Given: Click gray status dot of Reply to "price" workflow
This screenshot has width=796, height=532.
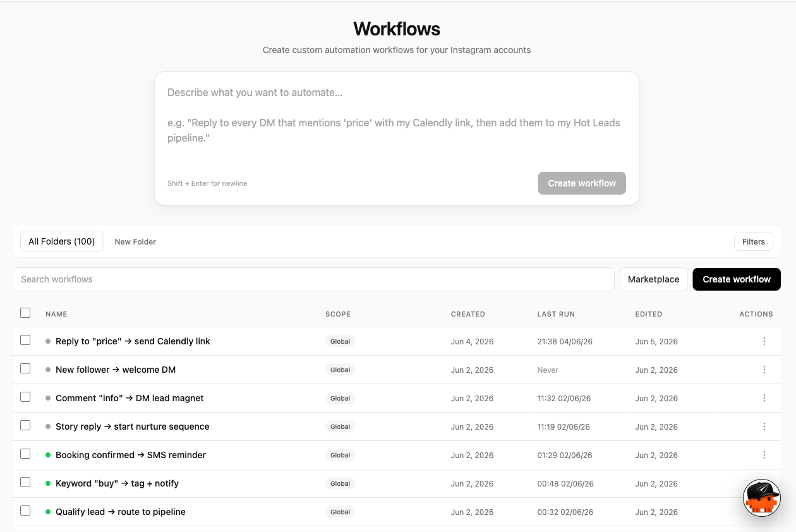Looking at the screenshot, I should tap(48, 341).
